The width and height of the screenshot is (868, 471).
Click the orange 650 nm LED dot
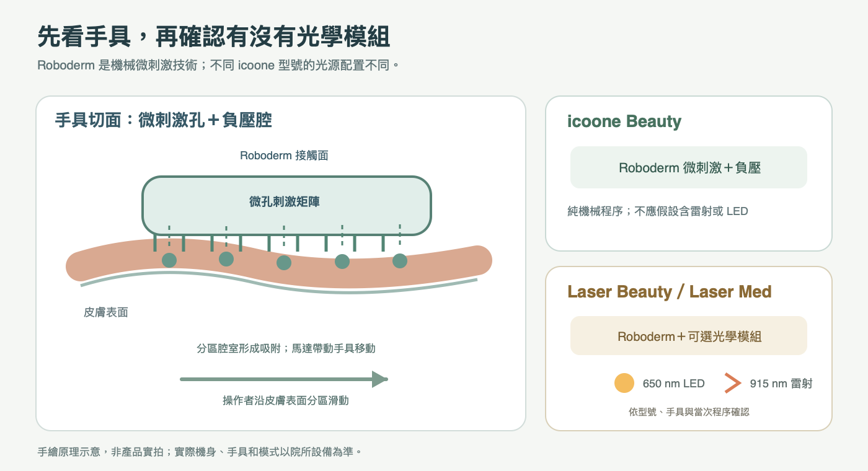click(x=624, y=384)
